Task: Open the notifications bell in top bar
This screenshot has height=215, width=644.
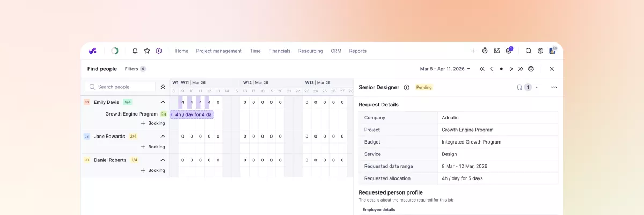Action: (135, 51)
